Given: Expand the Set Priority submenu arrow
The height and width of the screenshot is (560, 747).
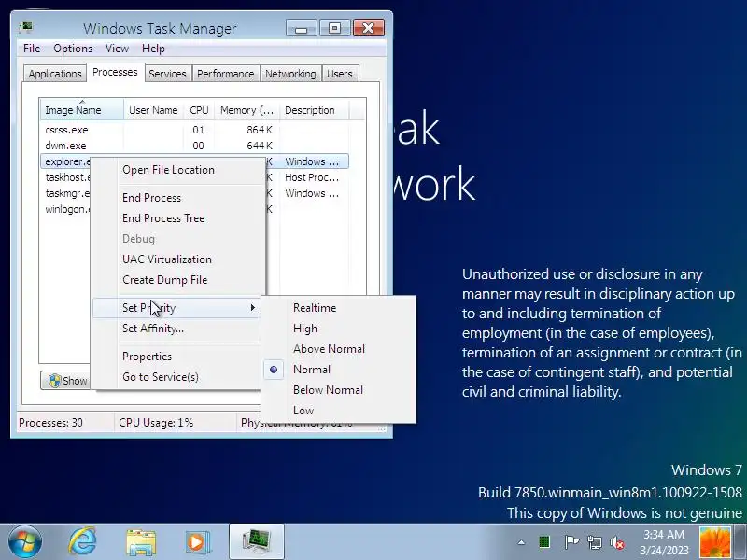Looking at the screenshot, I should coord(252,308).
